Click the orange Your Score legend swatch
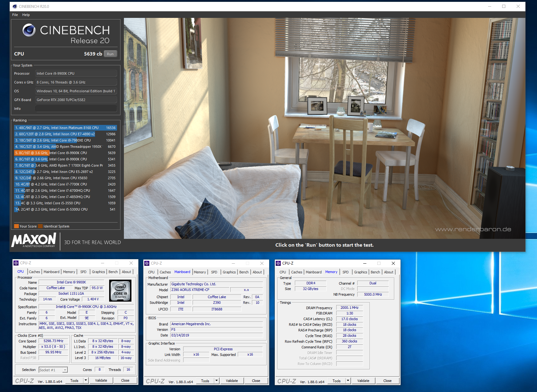537x392 pixels. click(x=16, y=226)
